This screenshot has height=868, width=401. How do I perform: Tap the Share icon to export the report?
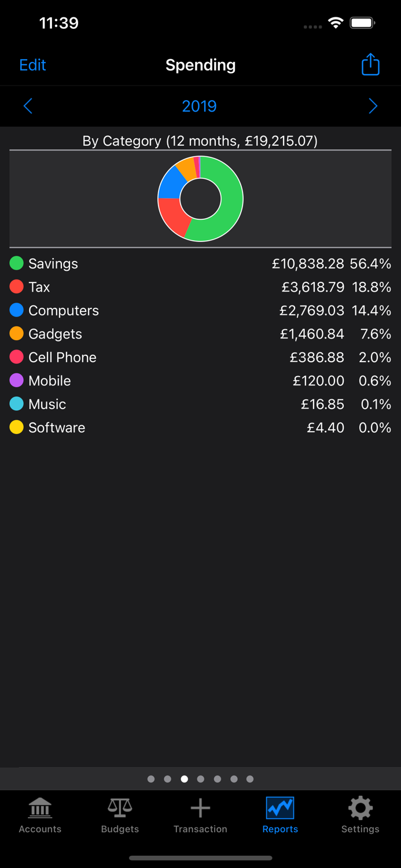[370, 64]
